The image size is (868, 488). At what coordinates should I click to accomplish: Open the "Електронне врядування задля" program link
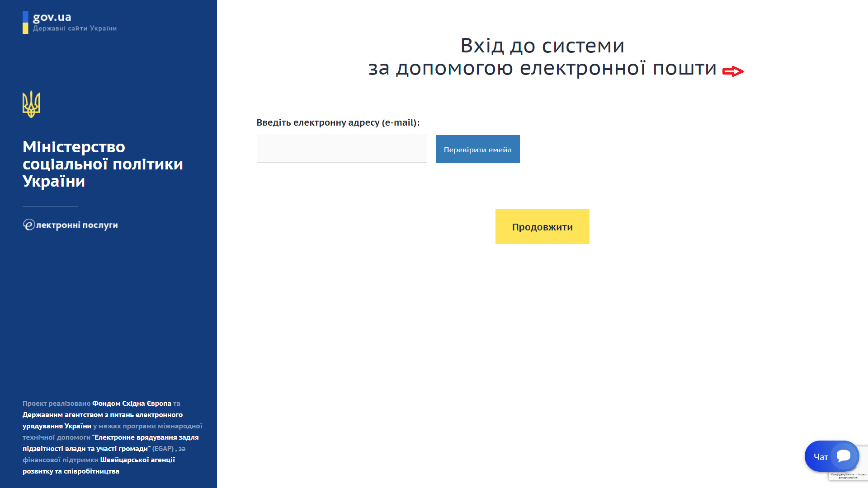click(x=146, y=437)
